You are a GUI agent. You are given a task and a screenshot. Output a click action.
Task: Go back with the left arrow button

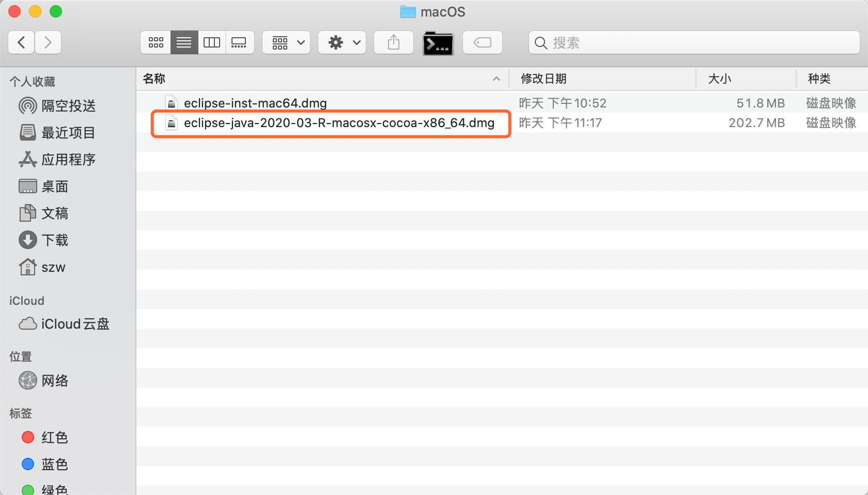point(22,42)
